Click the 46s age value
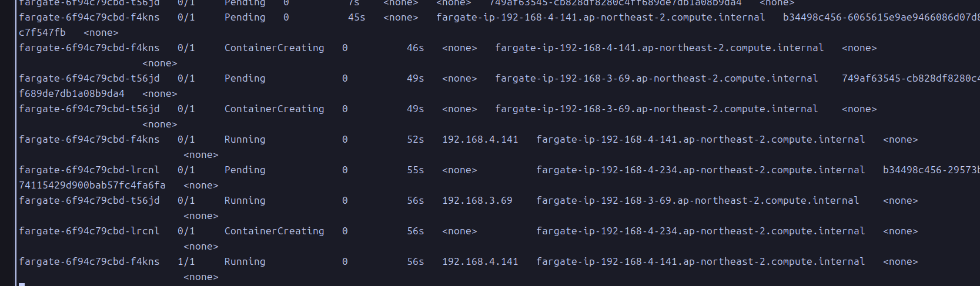This screenshot has width=980, height=286. (x=415, y=48)
